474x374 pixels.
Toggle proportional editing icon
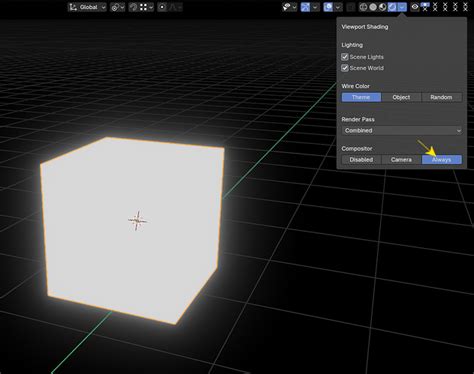coord(162,7)
